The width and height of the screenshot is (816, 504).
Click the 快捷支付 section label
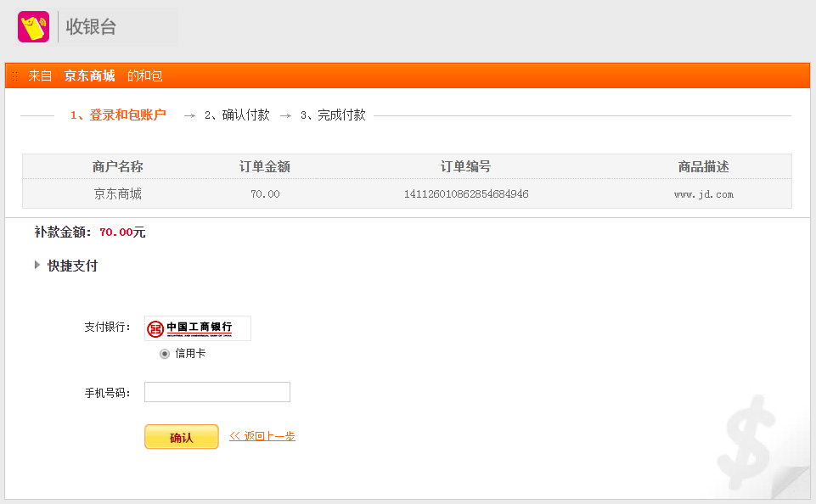coord(72,266)
